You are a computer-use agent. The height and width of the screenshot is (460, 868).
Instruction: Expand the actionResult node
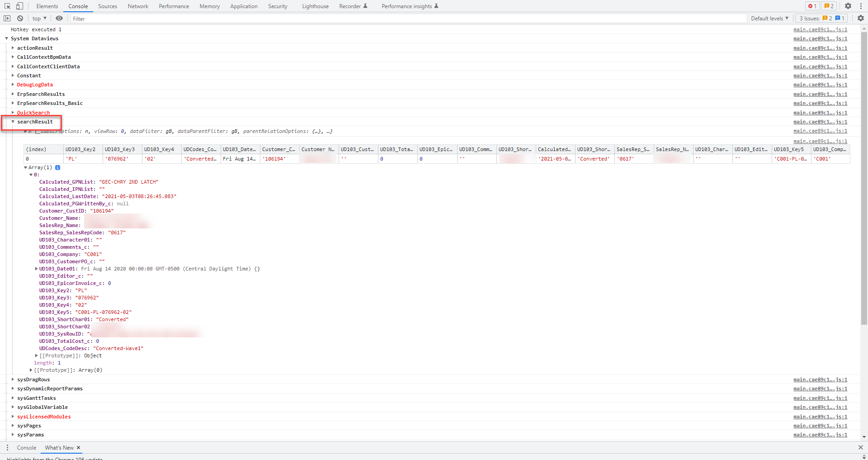tap(13, 48)
